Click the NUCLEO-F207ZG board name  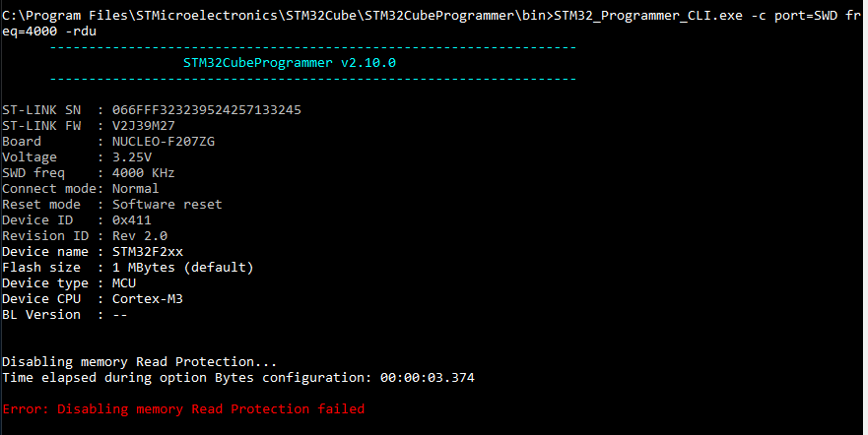click(x=164, y=142)
